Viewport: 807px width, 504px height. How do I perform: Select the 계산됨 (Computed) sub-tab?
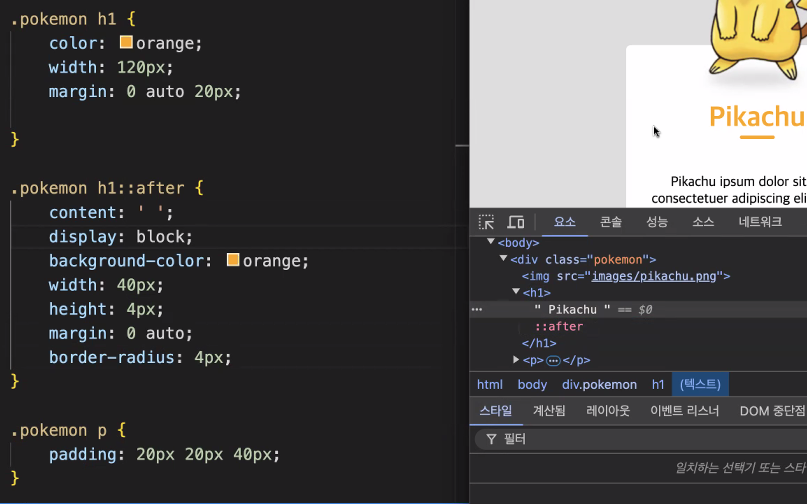coord(549,411)
